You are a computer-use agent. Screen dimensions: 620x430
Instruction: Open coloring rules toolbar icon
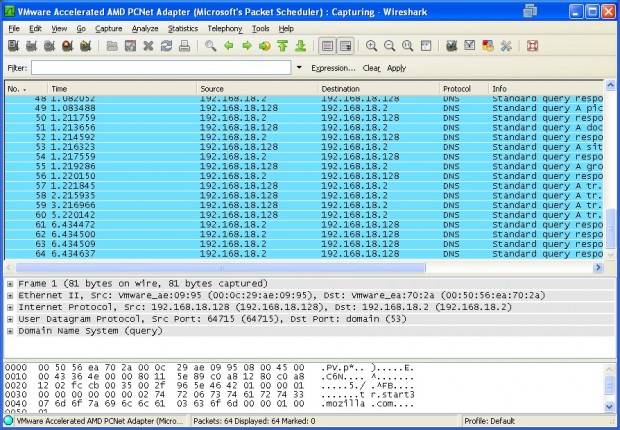click(488, 46)
